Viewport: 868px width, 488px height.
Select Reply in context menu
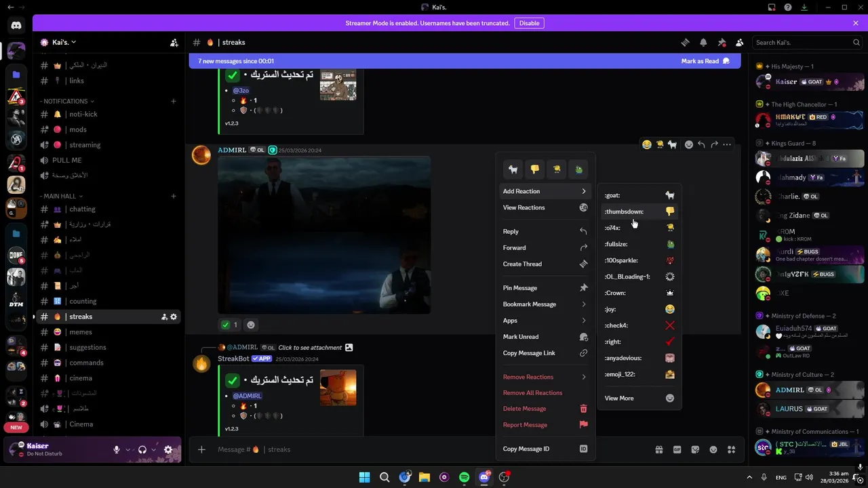pyautogui.click(x=545, y=231)
